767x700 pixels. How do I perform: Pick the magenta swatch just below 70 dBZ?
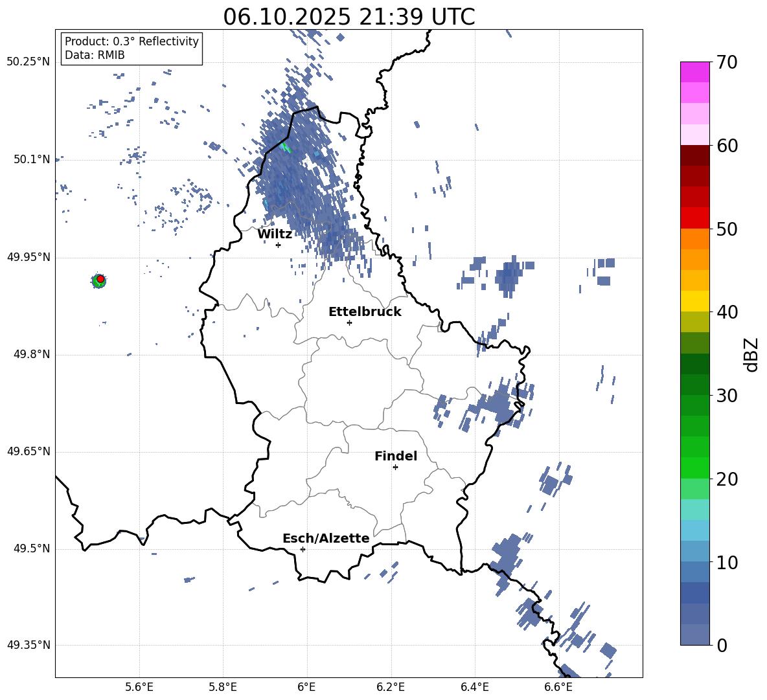pyautogui.click(x=694, y=73)
